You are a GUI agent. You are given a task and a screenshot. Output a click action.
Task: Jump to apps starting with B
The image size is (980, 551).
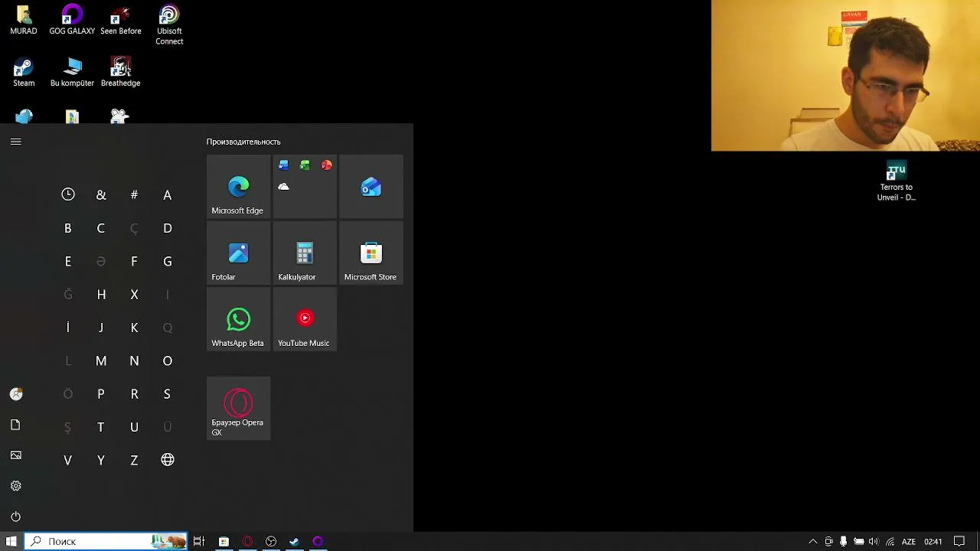[68, 228]
